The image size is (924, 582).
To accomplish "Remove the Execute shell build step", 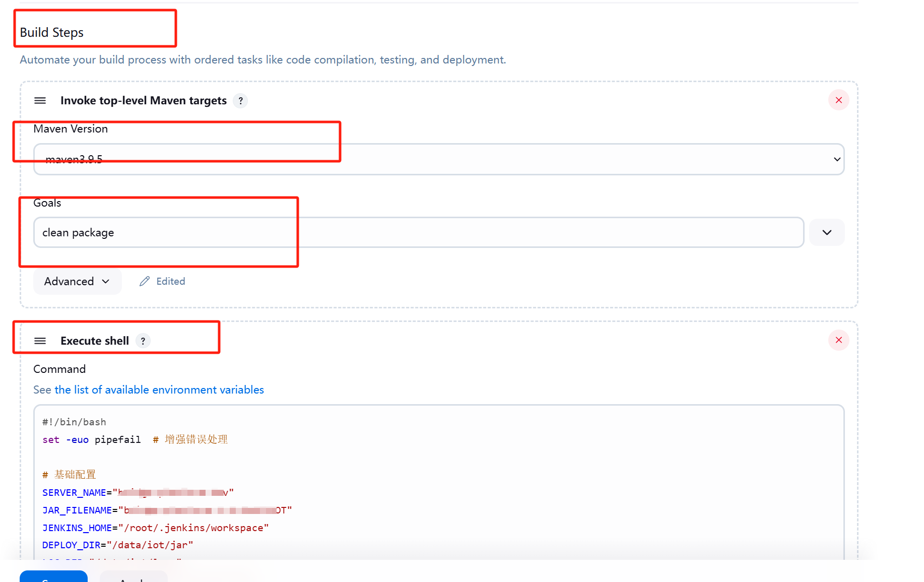I will 838,340.
